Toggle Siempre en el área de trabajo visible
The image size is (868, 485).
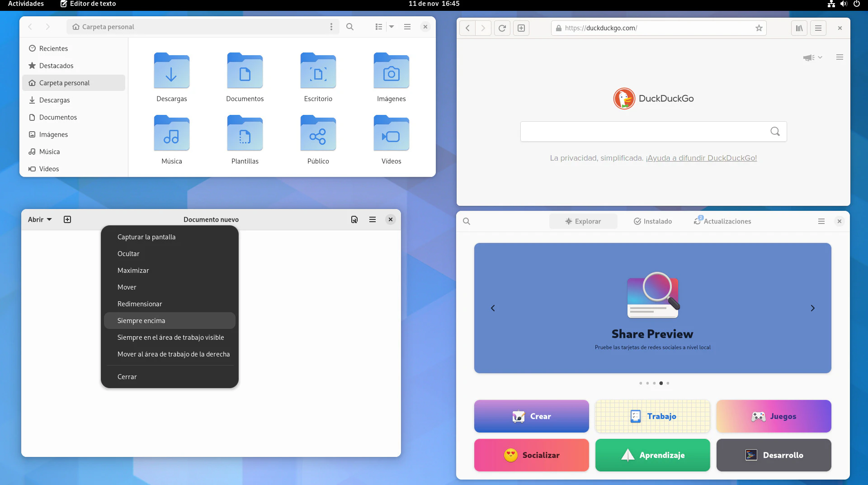tap(170, 338)
